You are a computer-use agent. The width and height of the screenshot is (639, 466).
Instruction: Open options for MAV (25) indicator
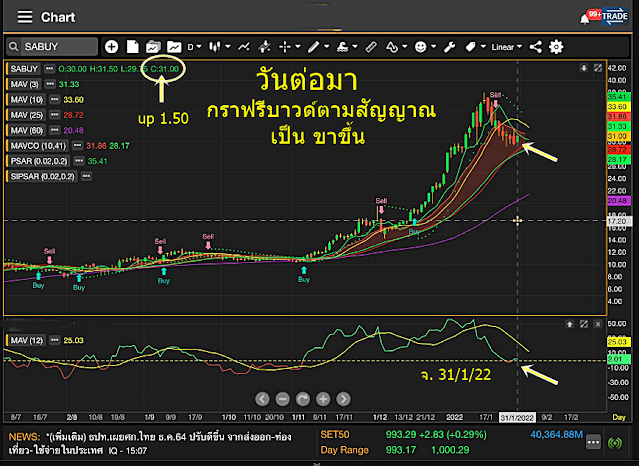54,115
